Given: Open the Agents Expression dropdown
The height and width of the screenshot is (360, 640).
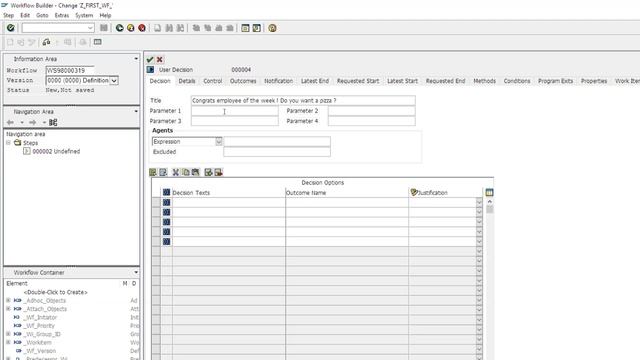Looking at the screenshot, I should pyautogui.click(x=219, y=141).
